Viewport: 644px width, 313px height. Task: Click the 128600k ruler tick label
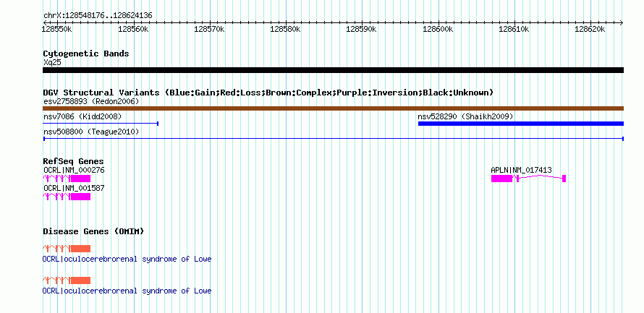(x=438, y=30)
